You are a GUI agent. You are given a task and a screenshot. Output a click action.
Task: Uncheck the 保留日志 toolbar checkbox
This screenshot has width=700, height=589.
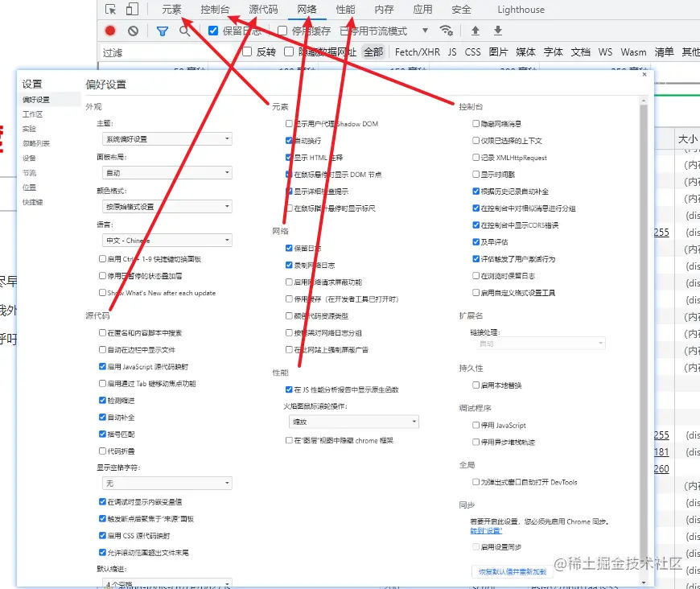(x=214, y=32)
